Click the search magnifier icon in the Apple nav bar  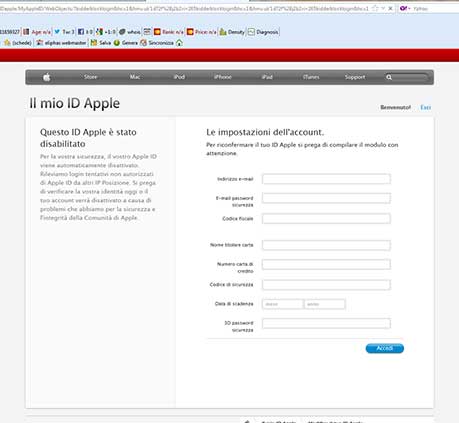pos(389,77)
